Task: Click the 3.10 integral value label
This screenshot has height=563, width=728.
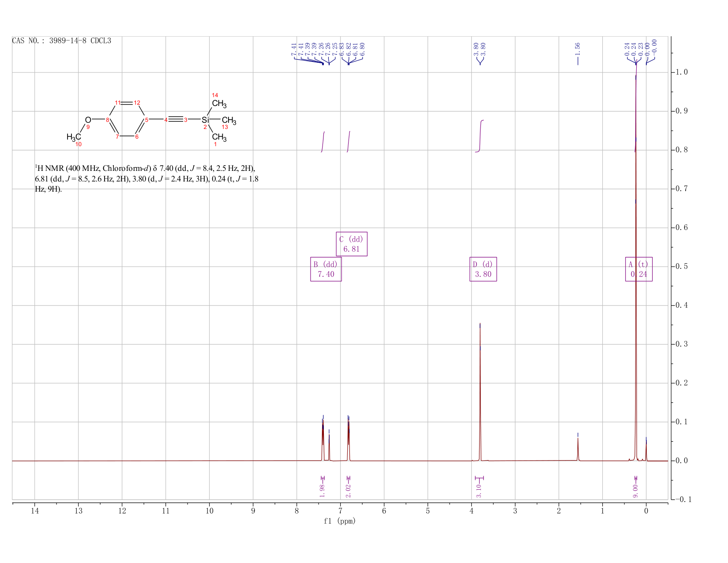Action: pyautogui.click(x=479, y=490)
